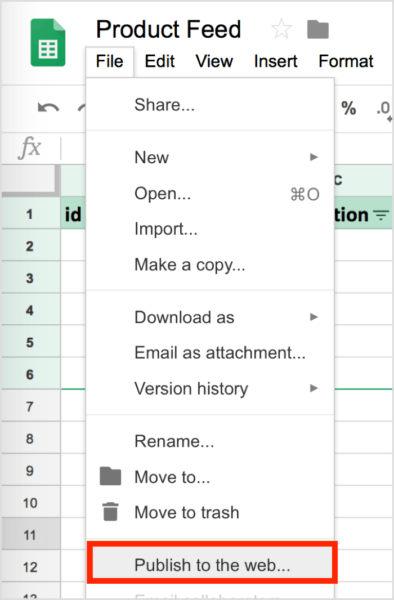Image resolution: width=394 pixels, height=600 pixels.
Task: Click the decrease decimal places icon
Action: pos(384,110)
